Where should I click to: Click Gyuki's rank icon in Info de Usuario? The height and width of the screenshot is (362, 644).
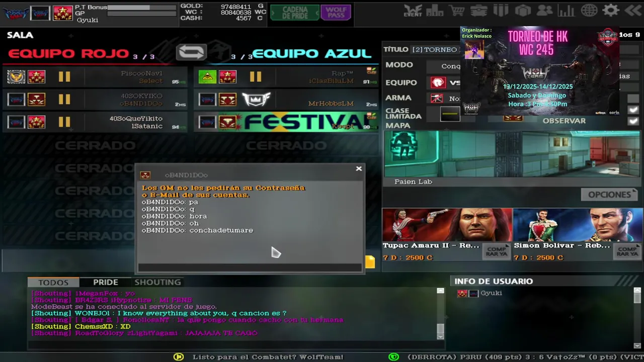(462, 293)
